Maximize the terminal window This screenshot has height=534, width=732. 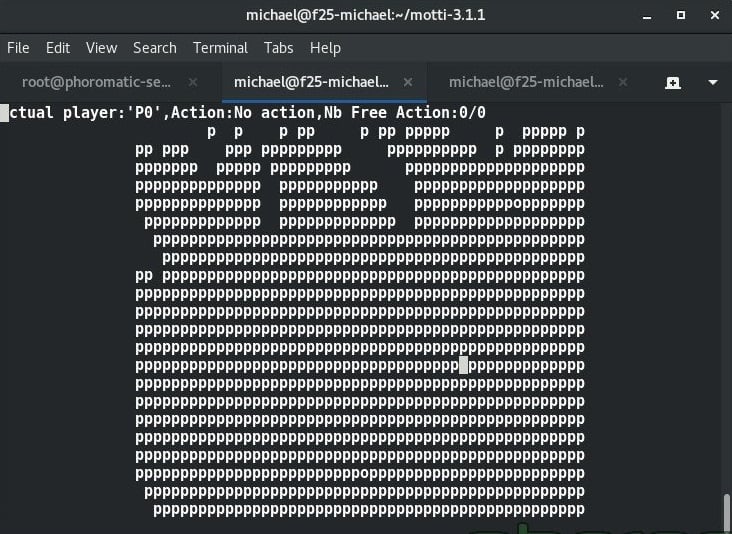click(680, 15)
